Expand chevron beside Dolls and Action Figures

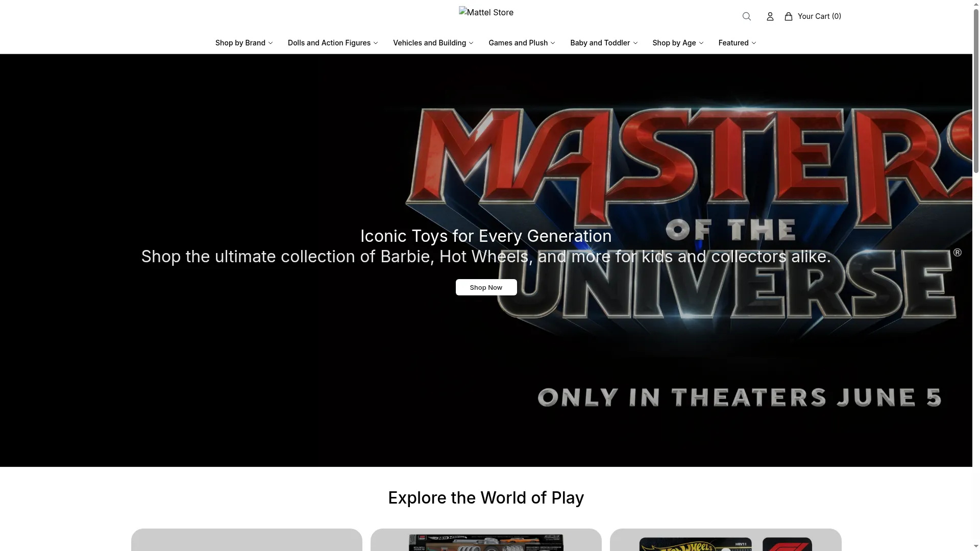pos(376,43)
